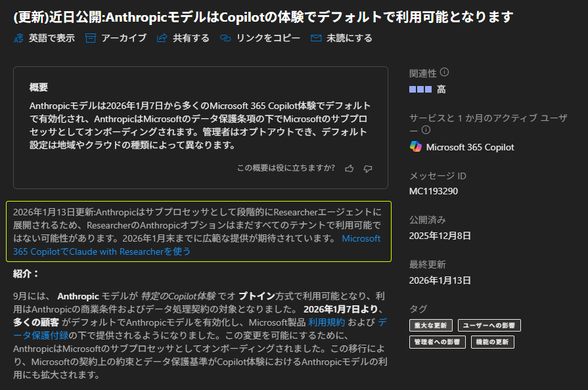Click the 機能の更新 tag

[493, 342]
